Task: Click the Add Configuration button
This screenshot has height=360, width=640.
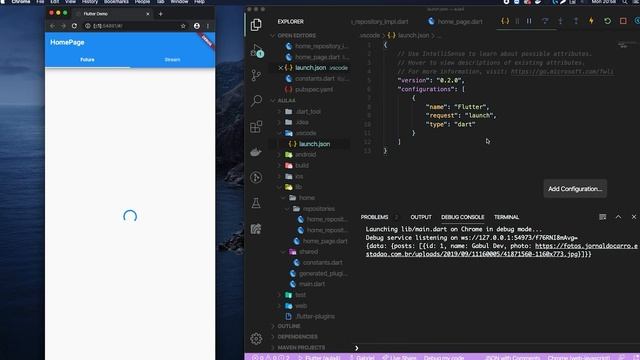Action: [x=575, y=189]
